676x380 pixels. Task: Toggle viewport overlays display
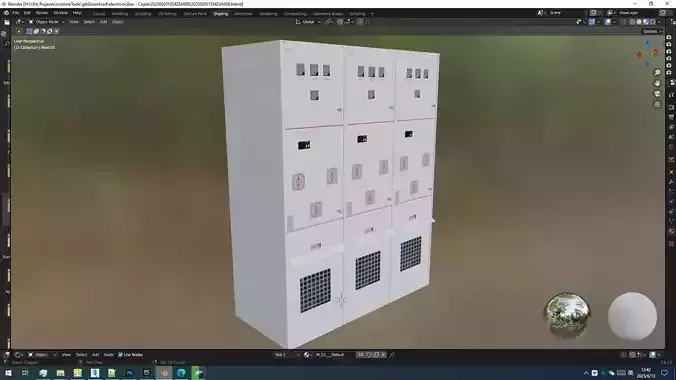[x=607, y=22]
